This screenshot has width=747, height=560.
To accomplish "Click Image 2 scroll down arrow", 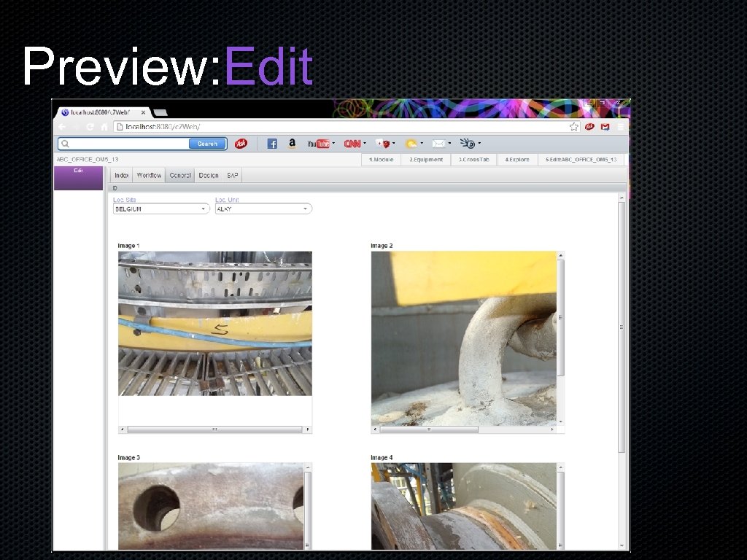I will coord(561,421).
